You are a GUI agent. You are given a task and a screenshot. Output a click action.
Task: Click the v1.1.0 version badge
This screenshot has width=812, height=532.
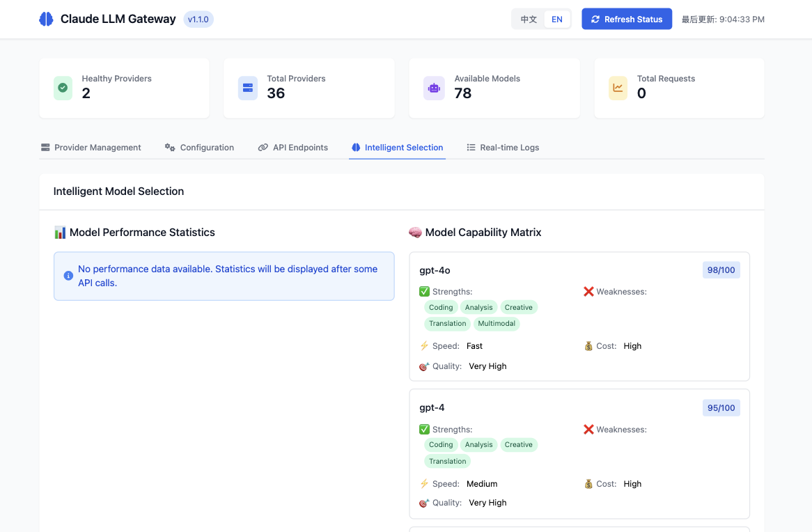(x=198, y=19)
